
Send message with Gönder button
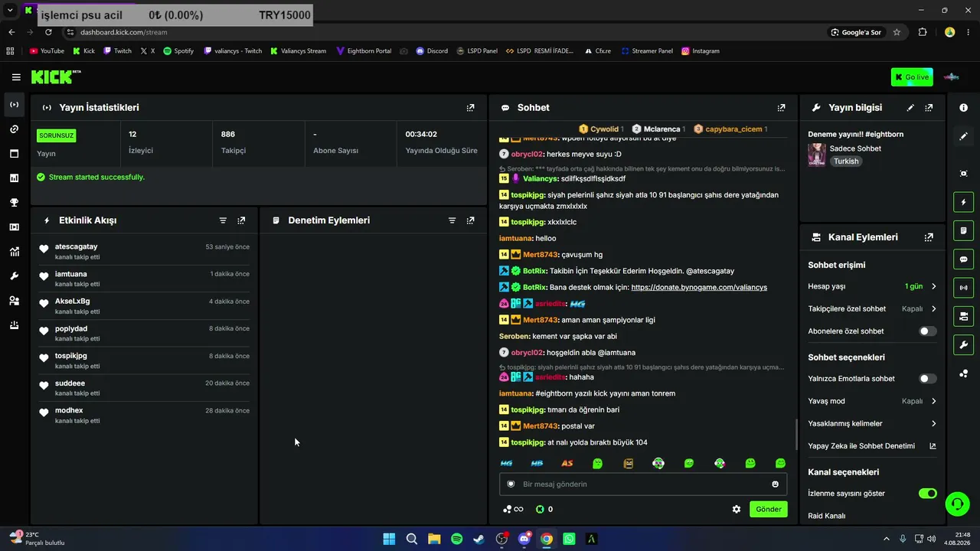[x=768, y=509]
